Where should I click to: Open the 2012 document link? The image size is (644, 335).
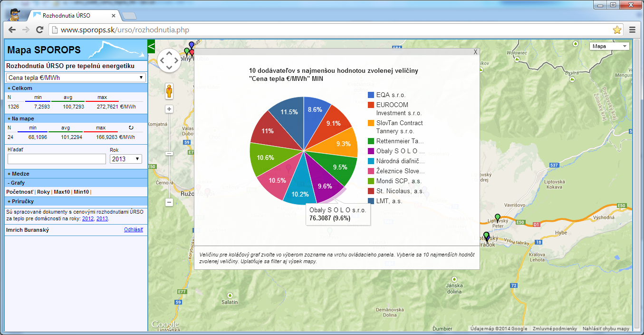[x=88, y=218]
